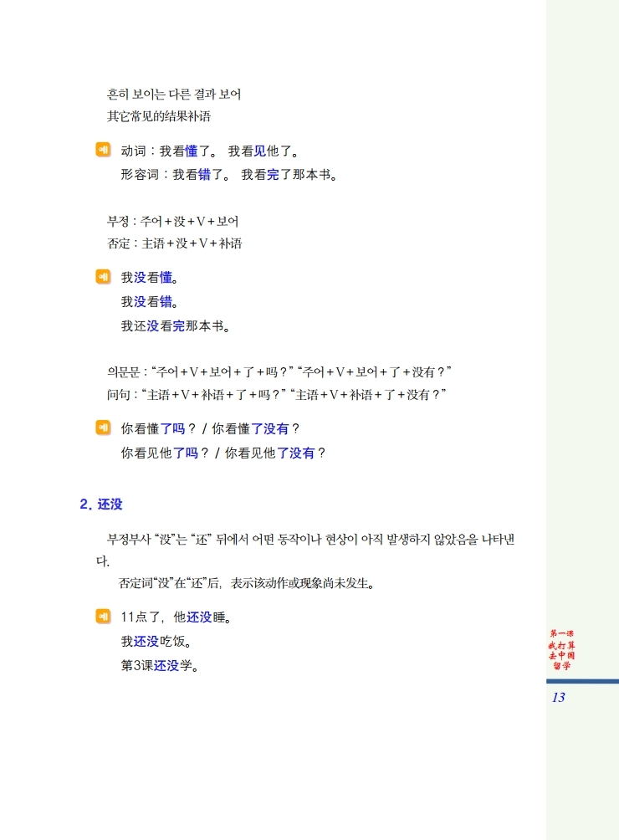Screen dimensions: 619x840
Task: Click the red chapter title in sidebar
Action: tap(562, 650)
